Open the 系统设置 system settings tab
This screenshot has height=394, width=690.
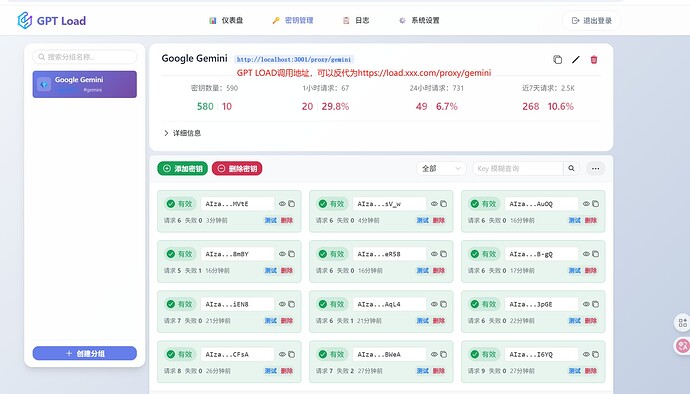(x=419, y=20)
